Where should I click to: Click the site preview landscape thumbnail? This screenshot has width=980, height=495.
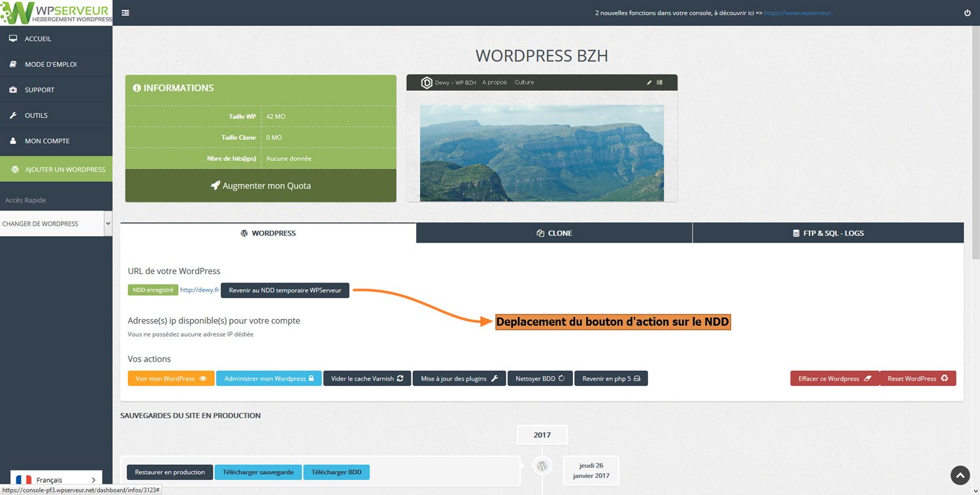coord(542,153)
